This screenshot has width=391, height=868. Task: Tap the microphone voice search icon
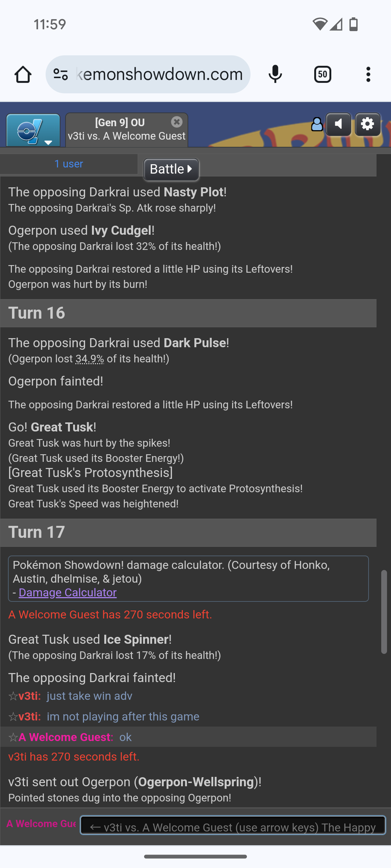click(275, 75)
